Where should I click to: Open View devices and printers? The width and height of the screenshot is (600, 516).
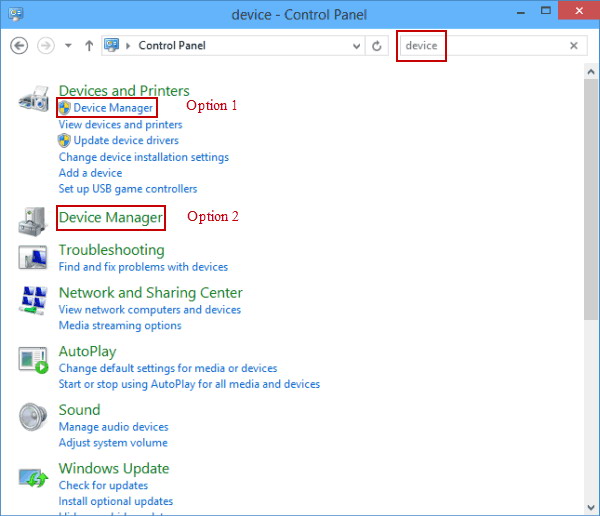(120, 124)
